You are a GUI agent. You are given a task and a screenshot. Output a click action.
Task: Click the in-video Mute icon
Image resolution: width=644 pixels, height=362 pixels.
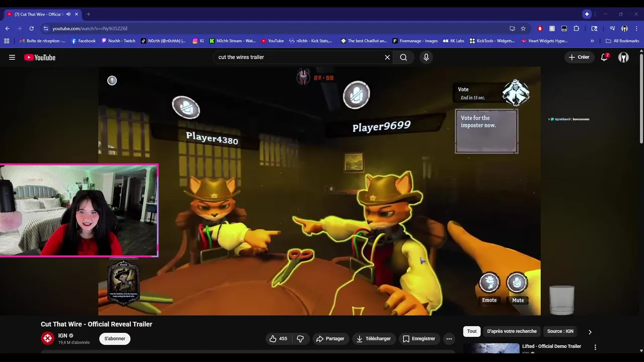coord(517,283)
